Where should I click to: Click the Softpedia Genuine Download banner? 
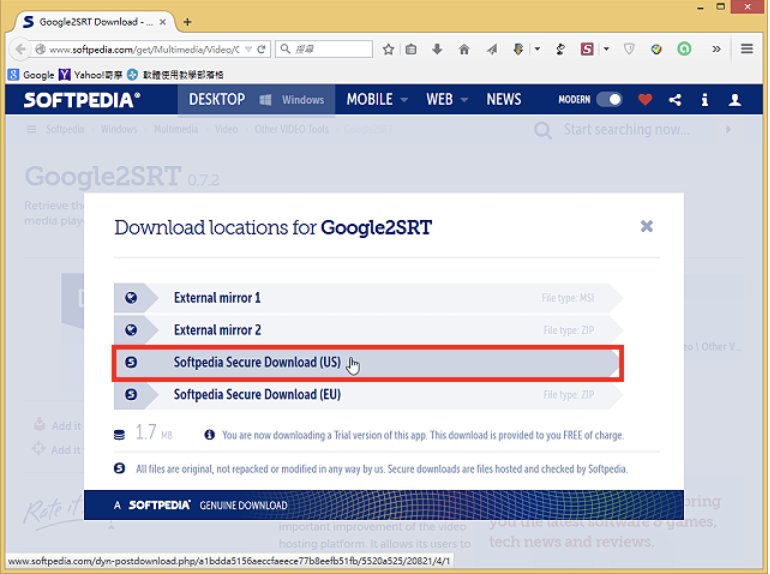[384, 505]
